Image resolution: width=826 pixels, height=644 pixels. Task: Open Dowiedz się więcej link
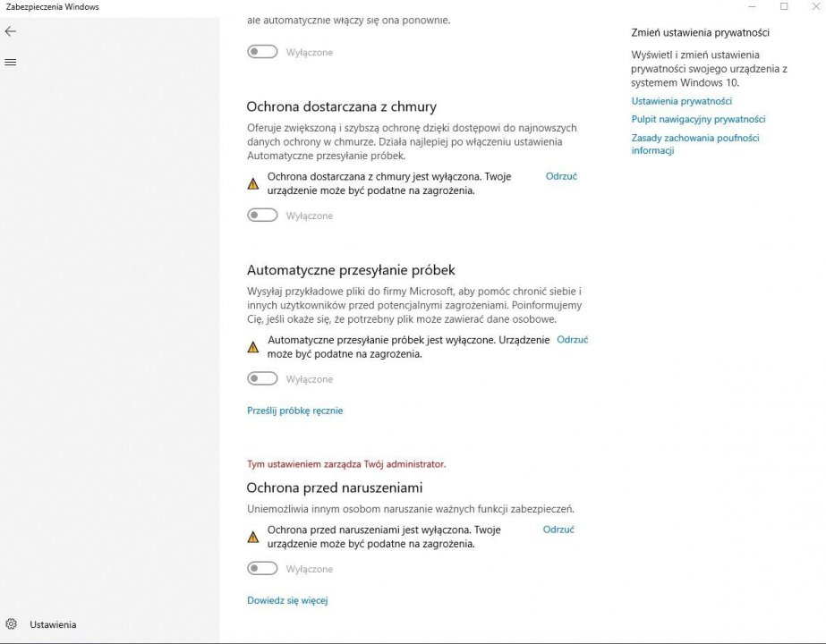point(287,600)
